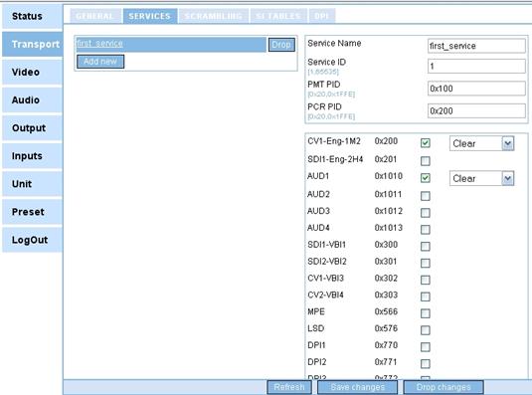Image resolution: width=532 pixels, height=395 pixels.
Task: Switch to the Scrambling tab
Action: (x=214, y=16)
